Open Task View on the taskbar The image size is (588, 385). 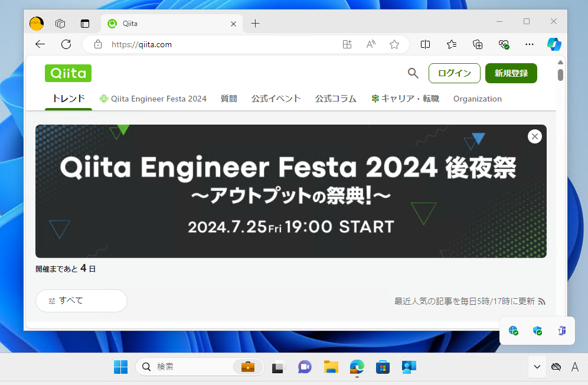pyautogui.click(x=279, y=367)
